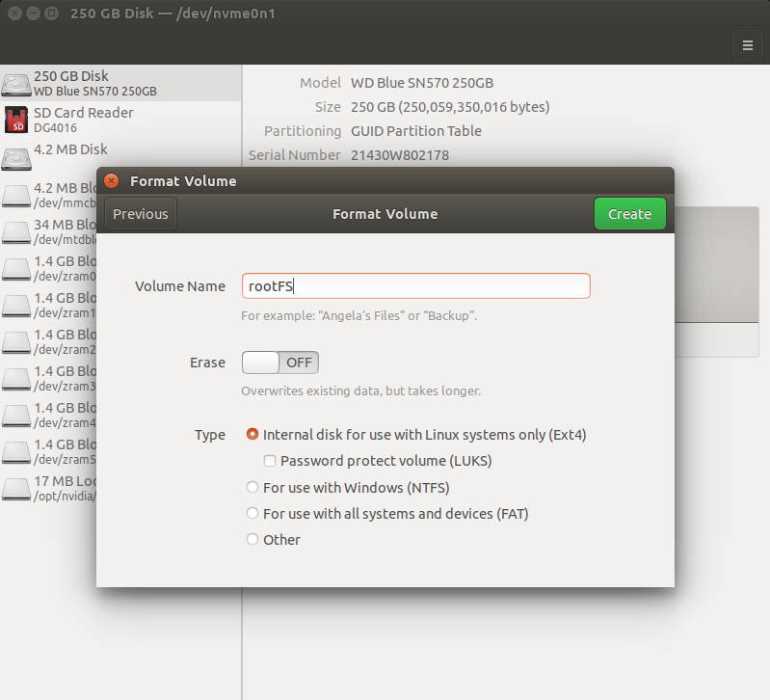Toggle the Erase switch on
The height and width of the screenshot is (700, 770).
pos(279,363)
